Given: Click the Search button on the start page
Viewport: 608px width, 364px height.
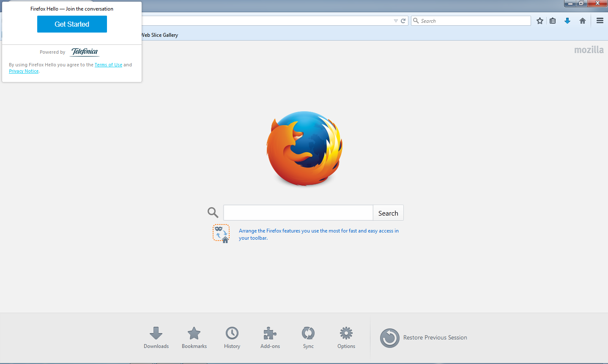Looking at the screenshot, I should [388, 213].
